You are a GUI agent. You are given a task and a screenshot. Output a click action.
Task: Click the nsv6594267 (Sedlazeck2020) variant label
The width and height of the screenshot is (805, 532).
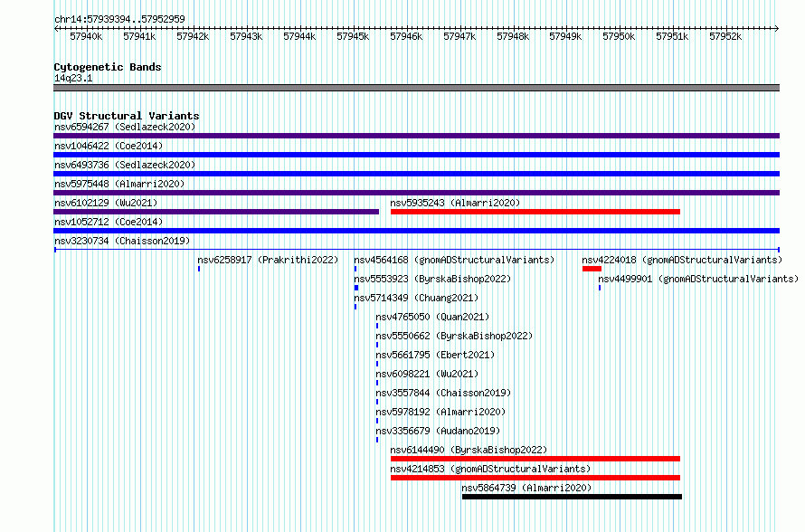[125, 127]
